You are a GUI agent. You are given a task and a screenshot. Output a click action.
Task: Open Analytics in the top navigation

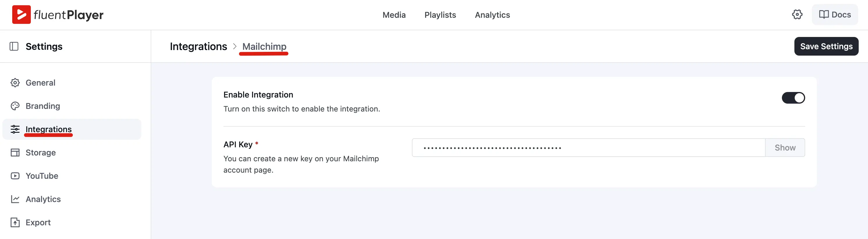[x=492, y=15]
